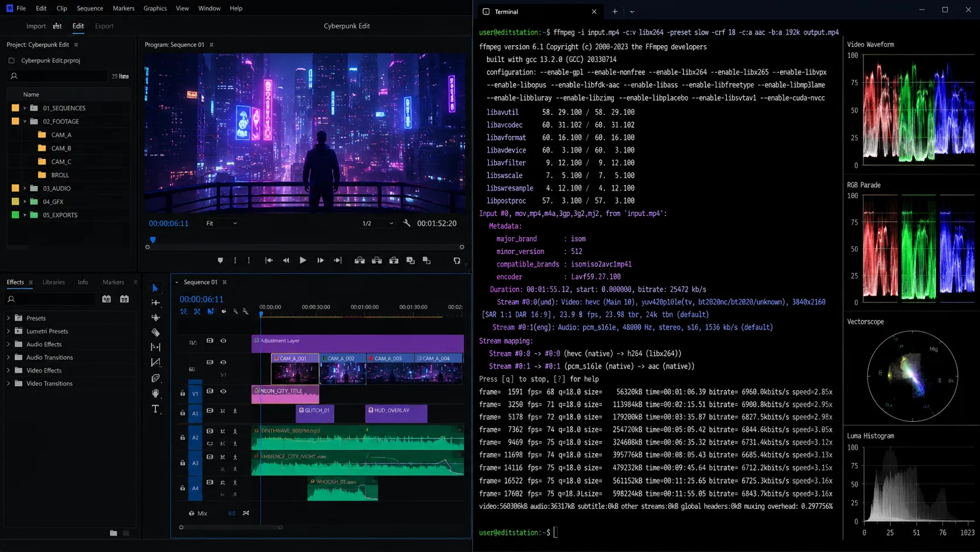Open the Graphics menu
This screenshot has height=552, width=980.
coord(155,8)
